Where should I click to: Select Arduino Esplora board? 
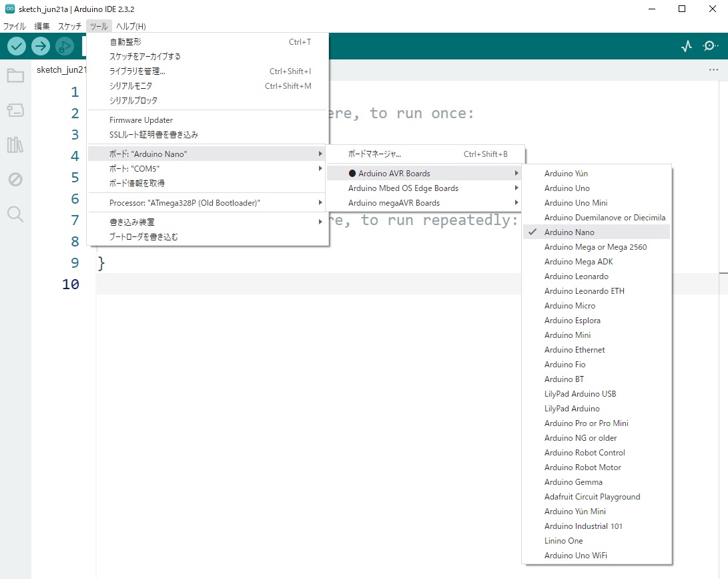tap(597, 320)
